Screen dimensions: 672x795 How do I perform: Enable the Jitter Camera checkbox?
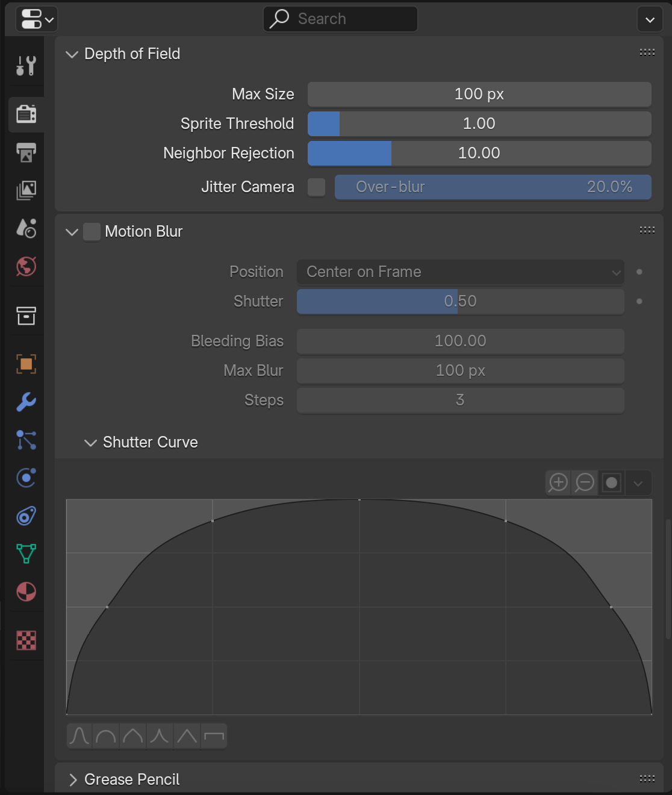(316, 187)
